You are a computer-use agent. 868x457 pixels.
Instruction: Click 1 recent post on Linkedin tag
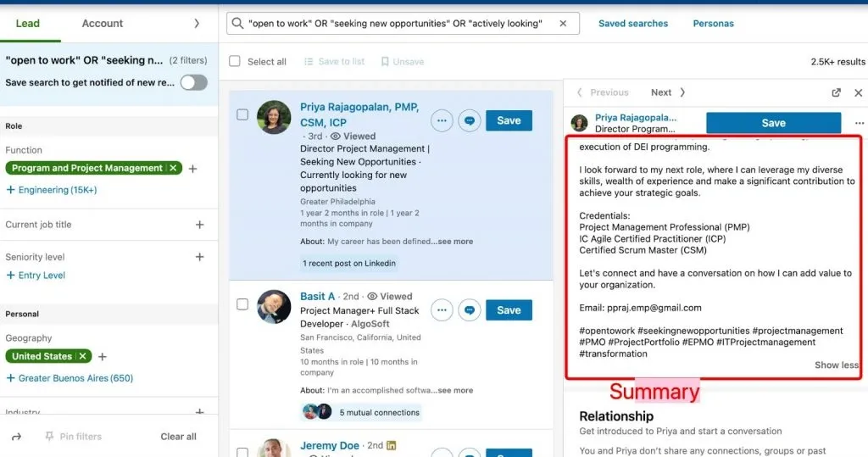point(348,263)
